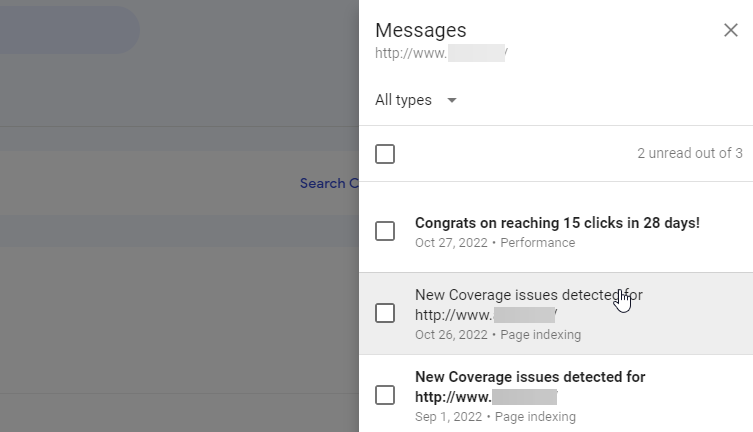Click the dimmed Search C link
The width and height of the screenshot is (753, 432).
click(329, 183)
